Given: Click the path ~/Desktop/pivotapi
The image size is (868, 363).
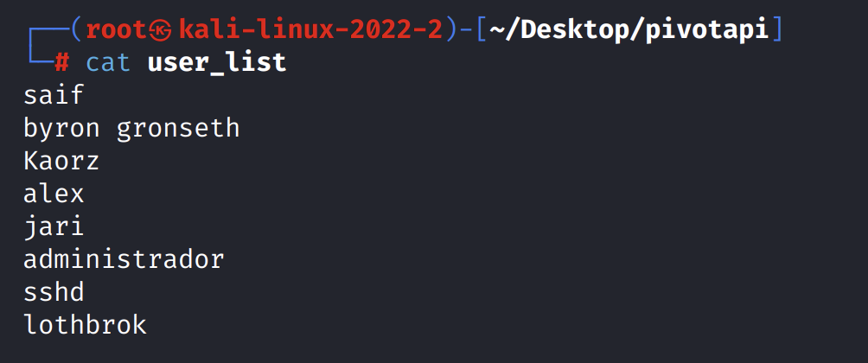Looking at the screenshot, I should point(629,30).
